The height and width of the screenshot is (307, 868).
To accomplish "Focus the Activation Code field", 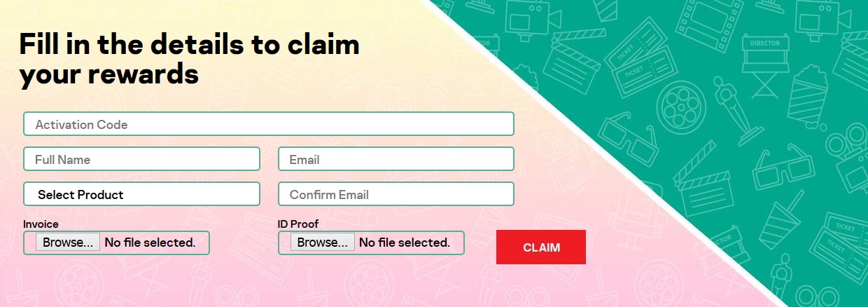I will click(x=269, y=124).
